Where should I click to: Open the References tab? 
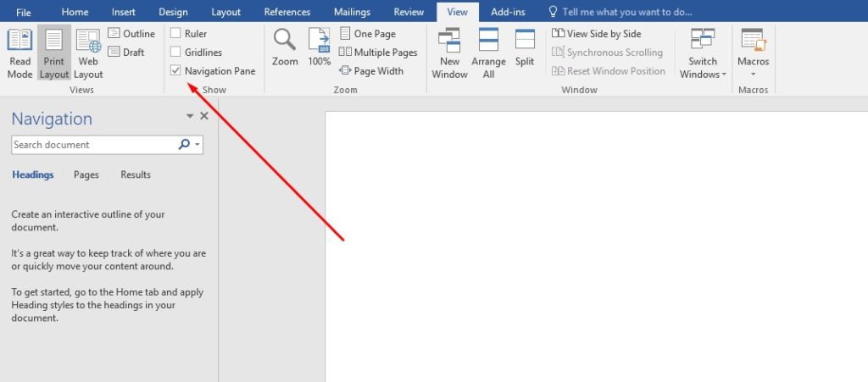287,12
